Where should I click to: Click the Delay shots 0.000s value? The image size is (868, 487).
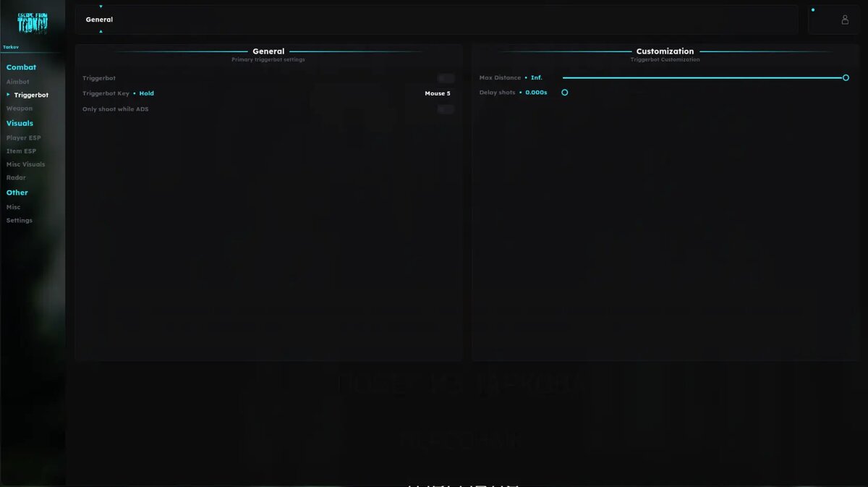pos(536,93)
